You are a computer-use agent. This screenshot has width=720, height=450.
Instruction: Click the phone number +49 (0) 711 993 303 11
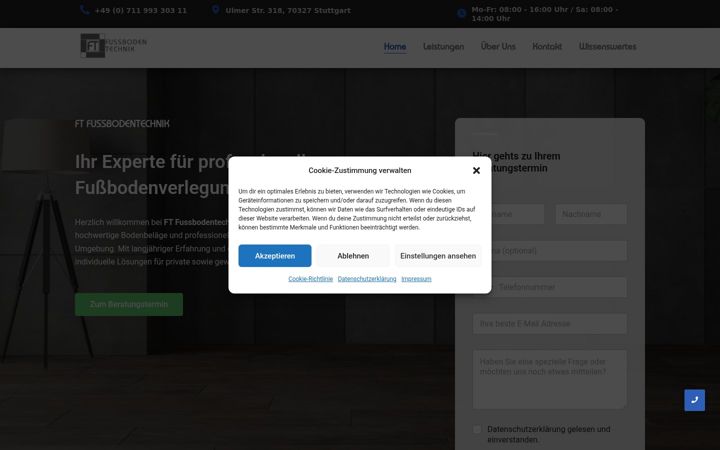click(x=141, y=10)
